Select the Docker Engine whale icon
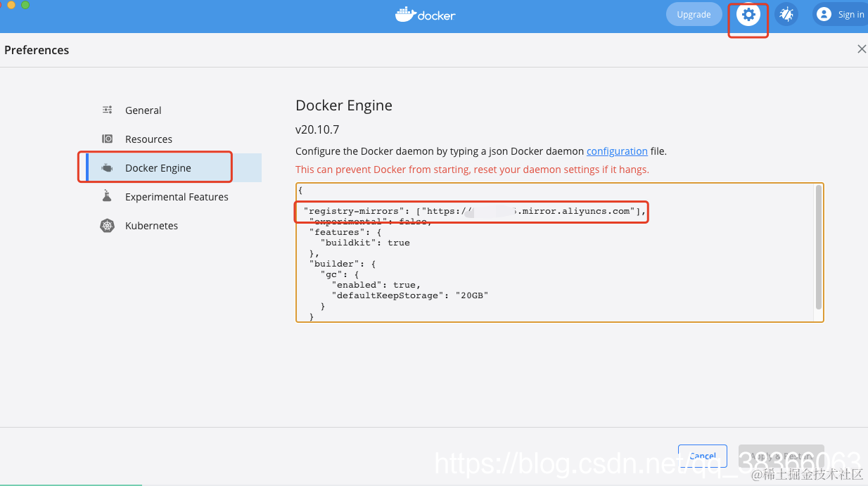 [x=107, y=167]
